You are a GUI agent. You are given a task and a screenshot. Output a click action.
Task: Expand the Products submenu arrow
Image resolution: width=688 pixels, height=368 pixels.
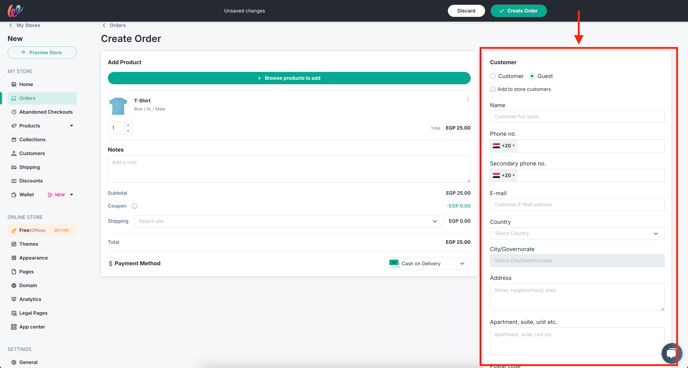click(x=72, y=126)
